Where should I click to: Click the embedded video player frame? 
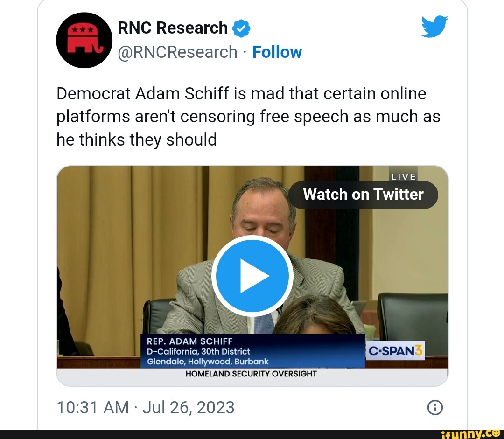point(252,275)
